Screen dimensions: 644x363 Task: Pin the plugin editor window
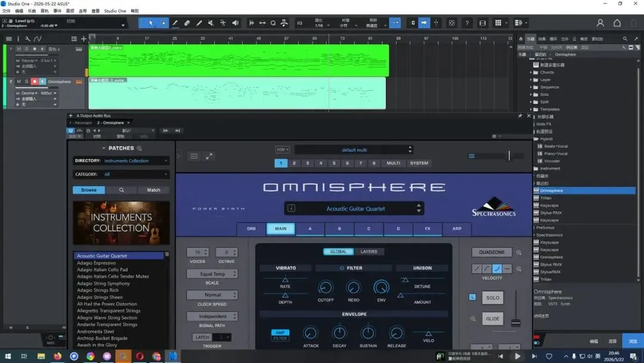pyautogui.click(x=520, y=116)
